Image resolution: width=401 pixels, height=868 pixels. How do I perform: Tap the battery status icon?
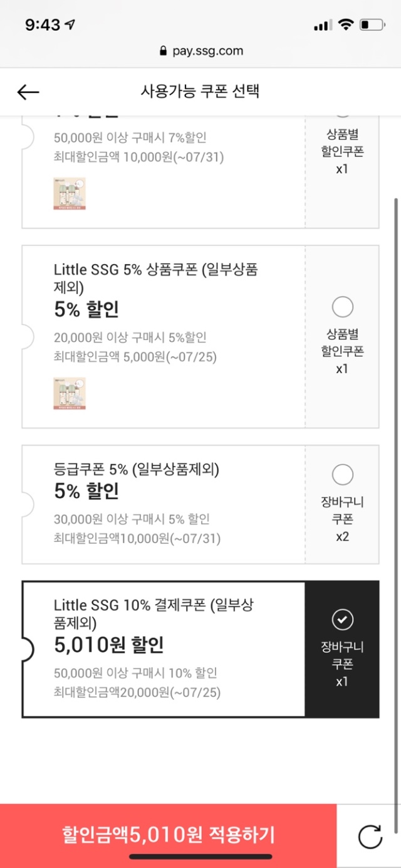pyautogui.click(x=372, y=25)
